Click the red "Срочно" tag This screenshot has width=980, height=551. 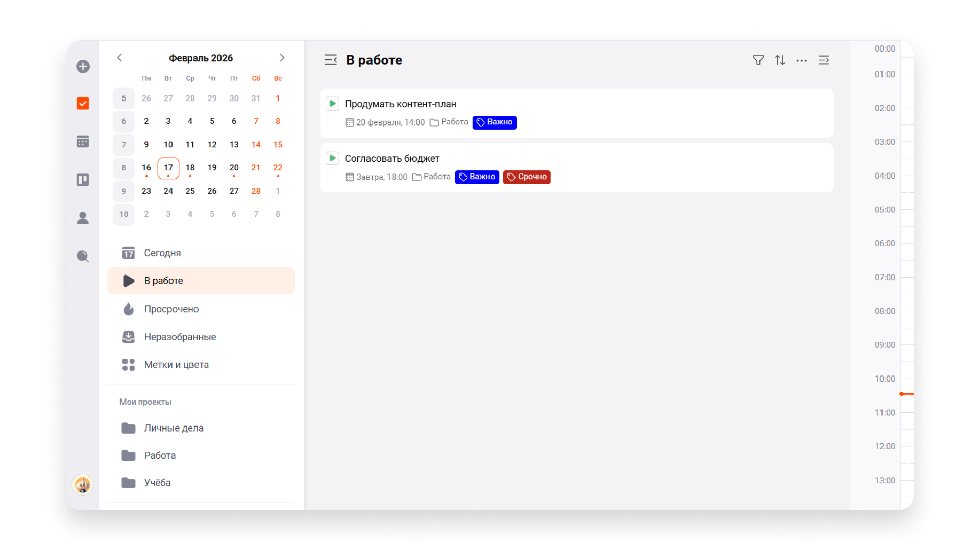pyautogui.click(x=527, y=177)
